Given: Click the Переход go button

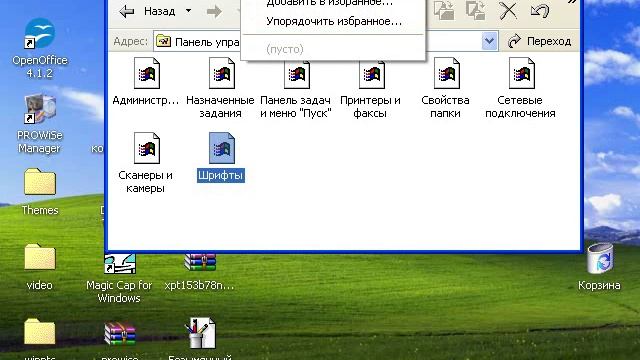Looking at the screenshot, I should tap(539, 41).
